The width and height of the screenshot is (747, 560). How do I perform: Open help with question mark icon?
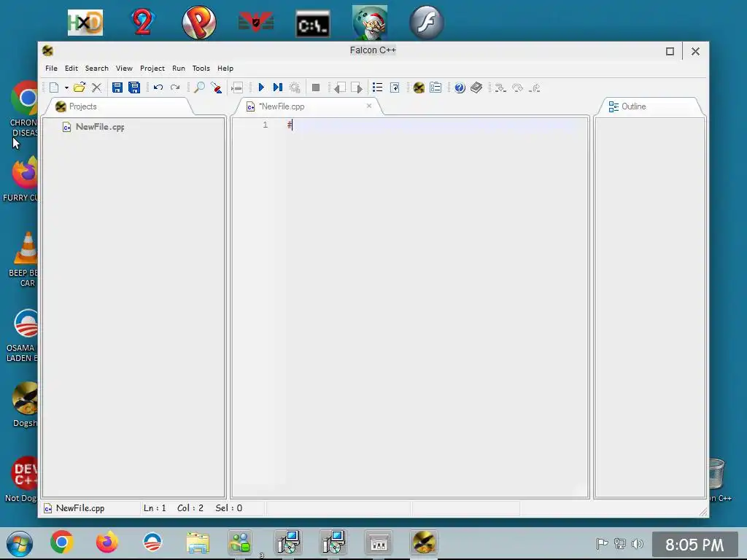click(x=460, y=87)
